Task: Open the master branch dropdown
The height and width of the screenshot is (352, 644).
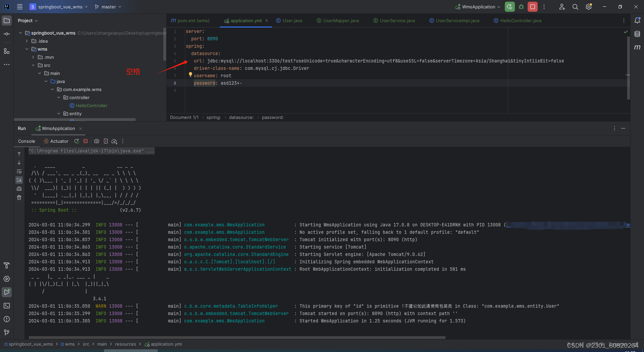Action: coord(108,7)
